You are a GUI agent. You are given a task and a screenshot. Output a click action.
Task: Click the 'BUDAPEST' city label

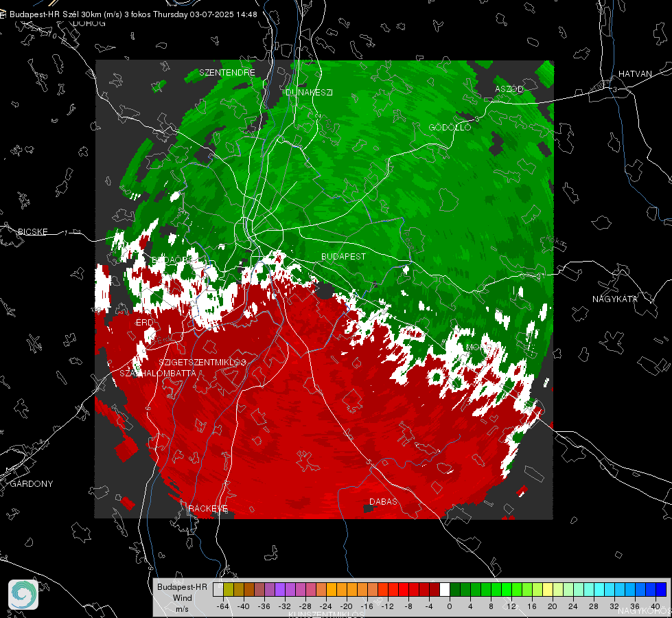(344, 256)
